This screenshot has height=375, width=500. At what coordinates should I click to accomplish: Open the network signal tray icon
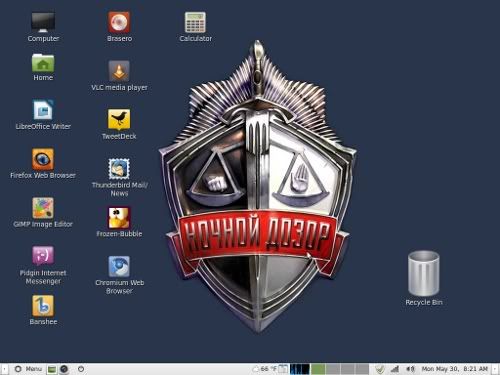(395, 369)
